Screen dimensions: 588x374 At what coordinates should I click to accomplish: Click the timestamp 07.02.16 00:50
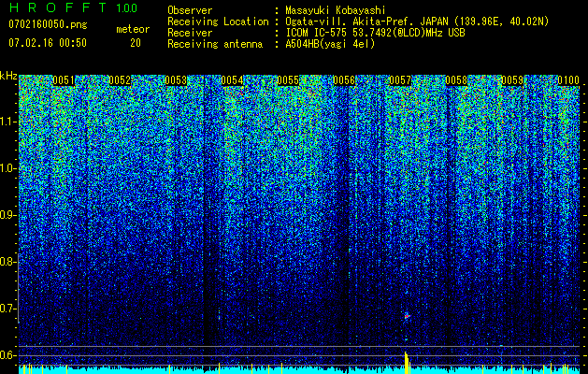[x=48, y=43]
